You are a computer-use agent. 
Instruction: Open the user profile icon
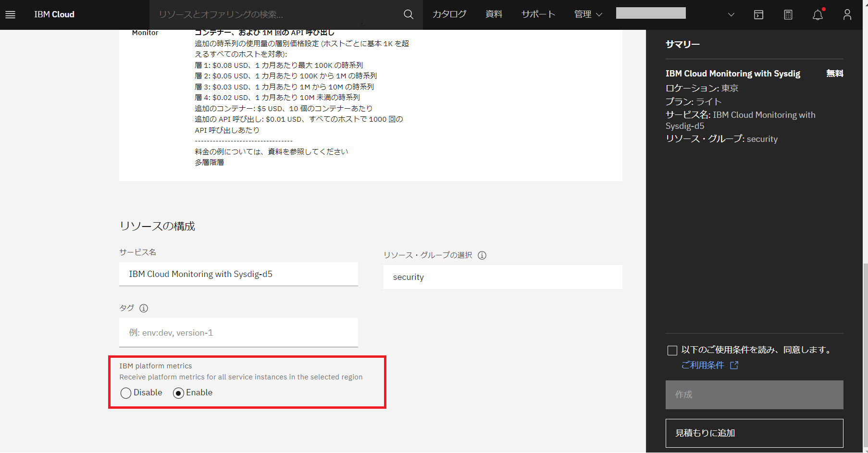pos(847,14)
